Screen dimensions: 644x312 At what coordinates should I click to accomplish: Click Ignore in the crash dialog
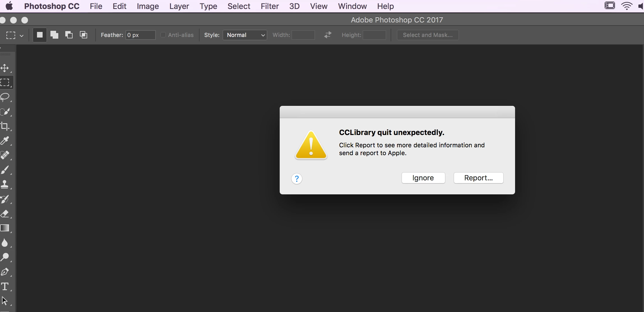pos(423,178)
